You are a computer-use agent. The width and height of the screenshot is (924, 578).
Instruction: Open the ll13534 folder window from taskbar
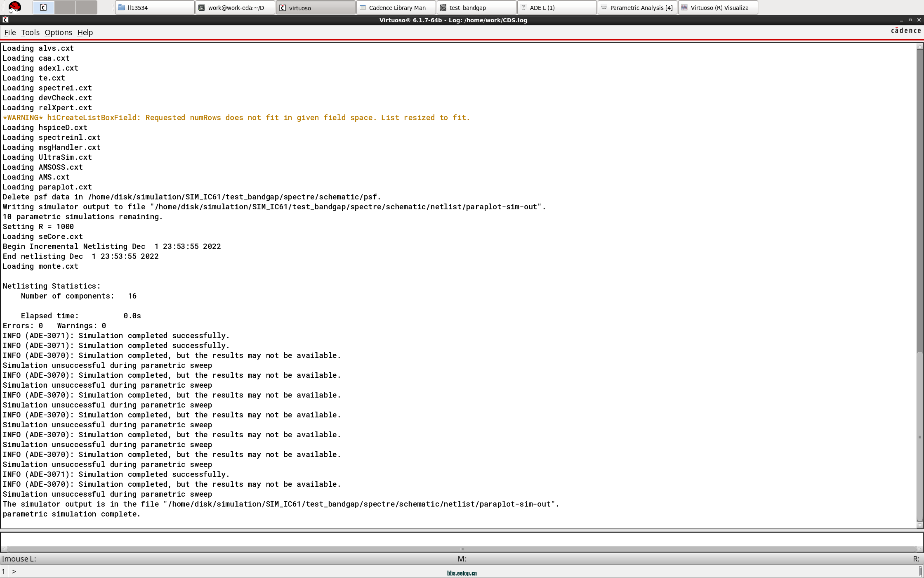155,7
